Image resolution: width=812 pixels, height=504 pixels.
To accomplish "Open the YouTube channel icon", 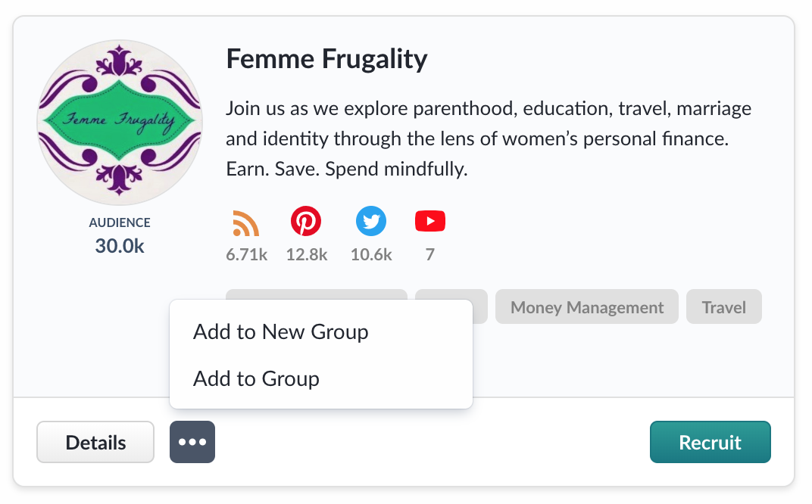I will pos(429,221).
